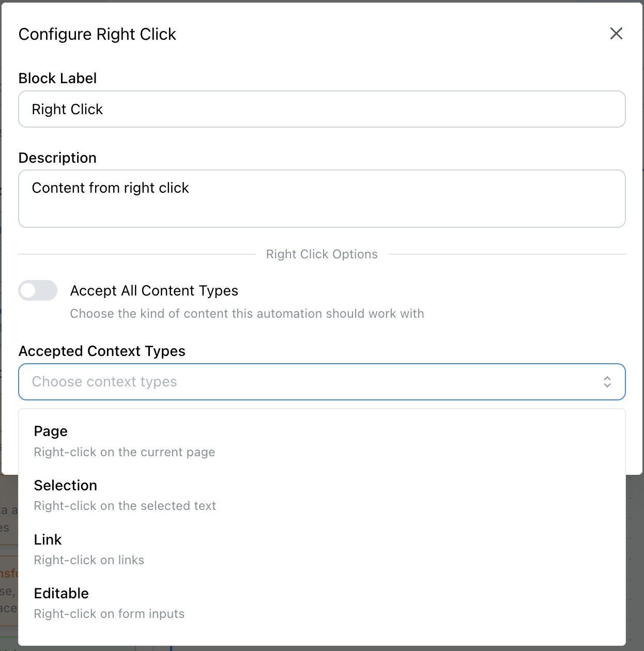This screenshot has height=651, width=644.
Task: Pick the Link context type option
Action: [48, 540]
